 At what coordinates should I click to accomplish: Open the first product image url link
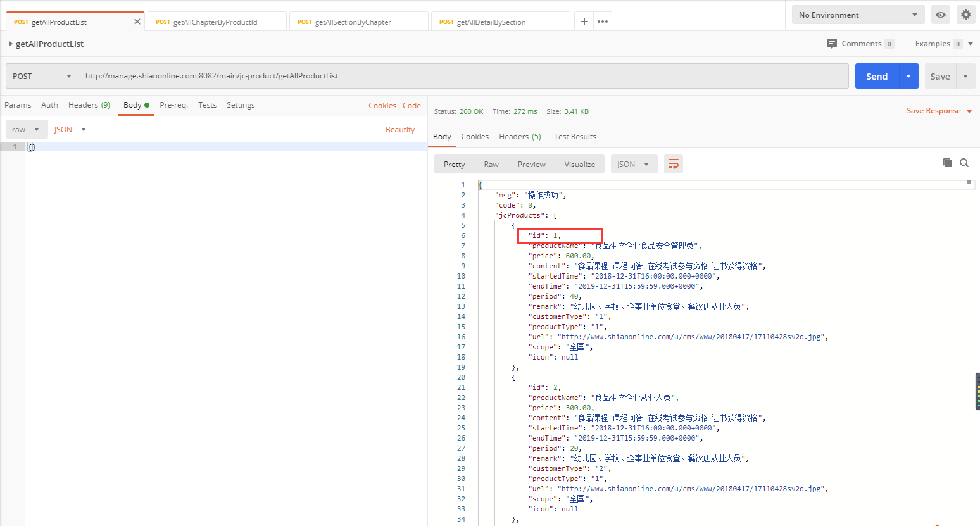pos(691,337)
